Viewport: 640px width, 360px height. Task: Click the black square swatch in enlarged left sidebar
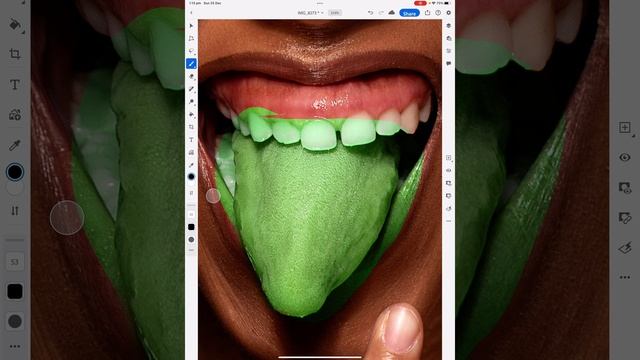click(15, 291)
